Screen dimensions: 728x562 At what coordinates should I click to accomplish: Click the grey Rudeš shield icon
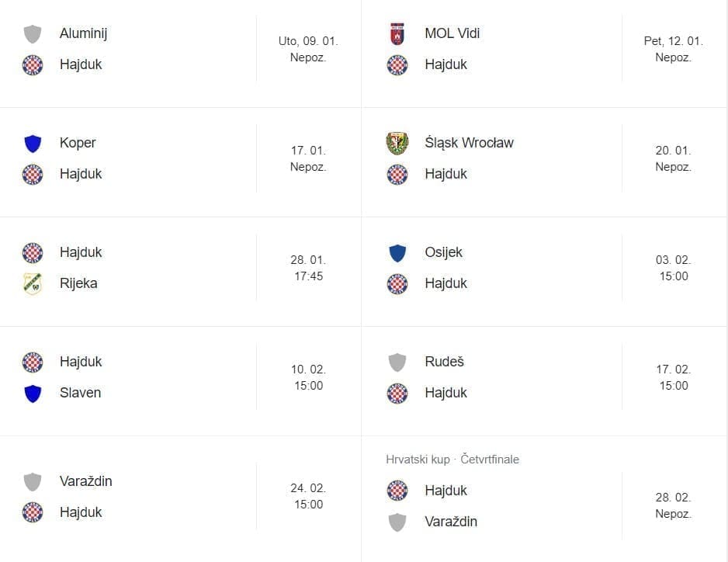coord(397,363)
